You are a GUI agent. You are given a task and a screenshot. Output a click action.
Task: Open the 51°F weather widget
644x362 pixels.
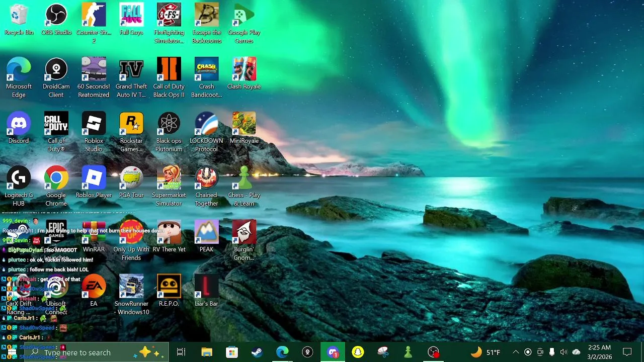click(x=486, y=352)
